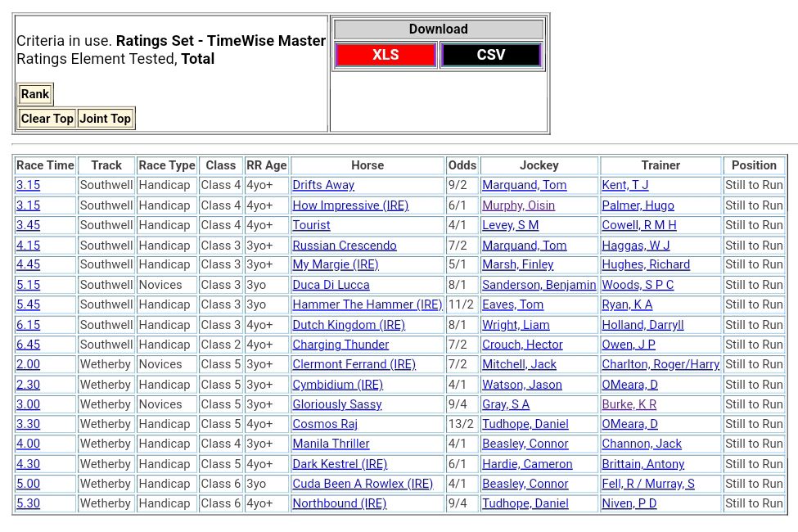
Task: Open the 4.15 Southwell race time
Action: [28, 246]
